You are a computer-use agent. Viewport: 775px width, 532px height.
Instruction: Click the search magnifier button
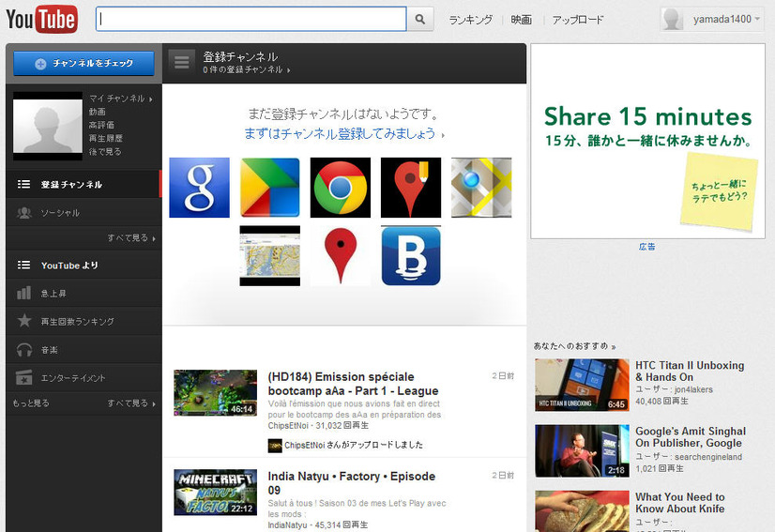tap(420, 20)
